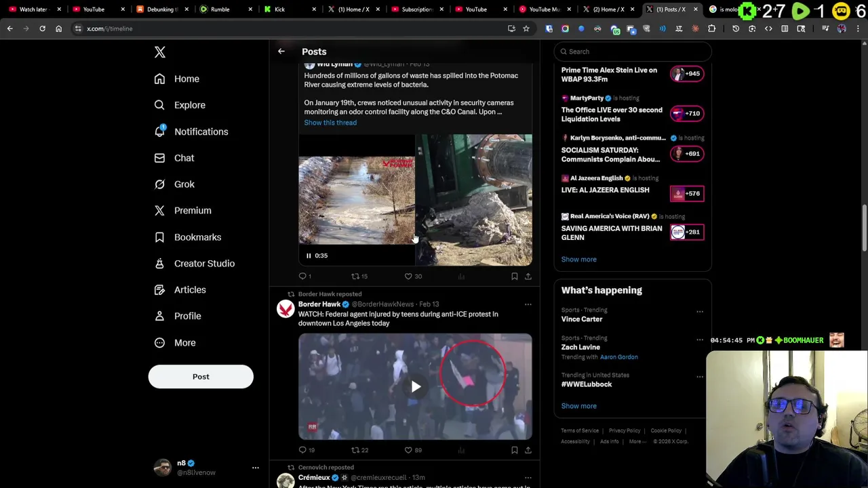
Task: Open Creator Studio
Action: point(195,264)
